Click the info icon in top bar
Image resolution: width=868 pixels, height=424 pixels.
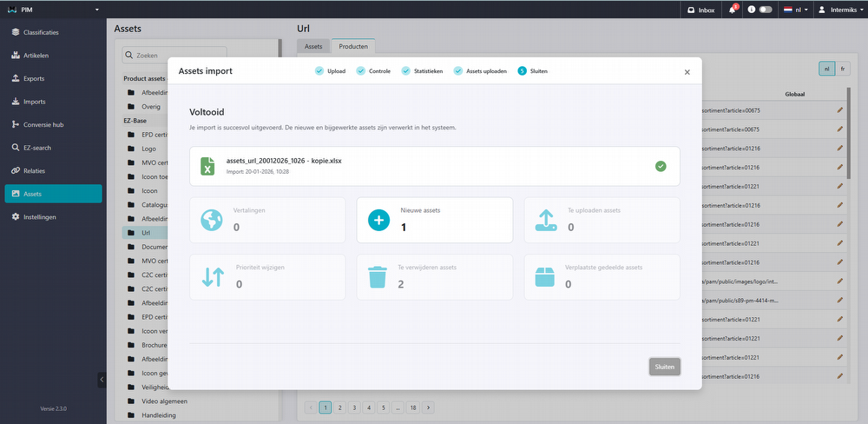tap(751, 10)
